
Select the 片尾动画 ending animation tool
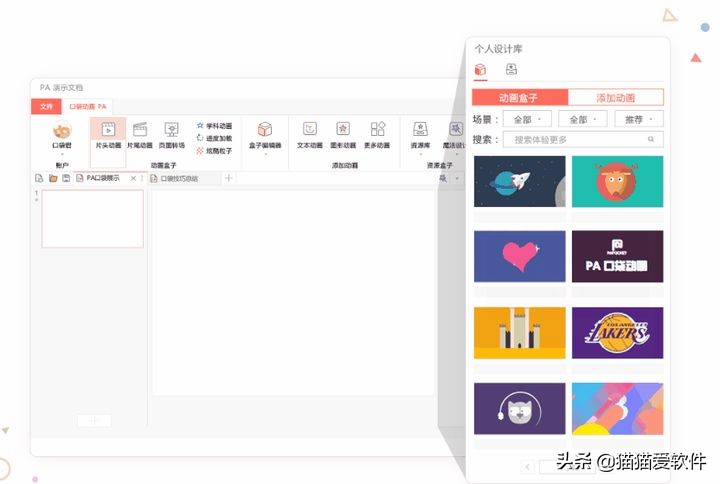coord(140,135)
